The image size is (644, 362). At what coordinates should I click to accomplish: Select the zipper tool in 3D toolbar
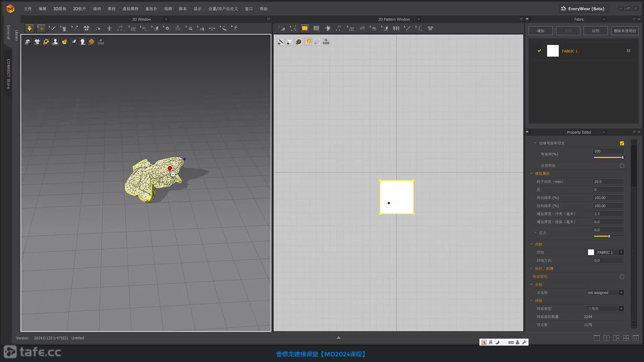(178, 28)
